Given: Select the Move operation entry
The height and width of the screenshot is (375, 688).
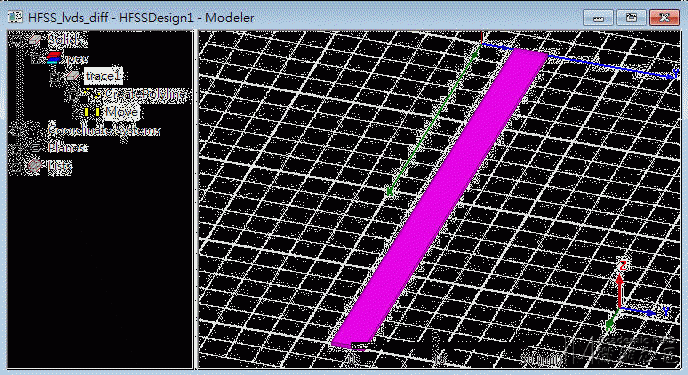Looking at the screenshot, I should click(x=122, y=112).
